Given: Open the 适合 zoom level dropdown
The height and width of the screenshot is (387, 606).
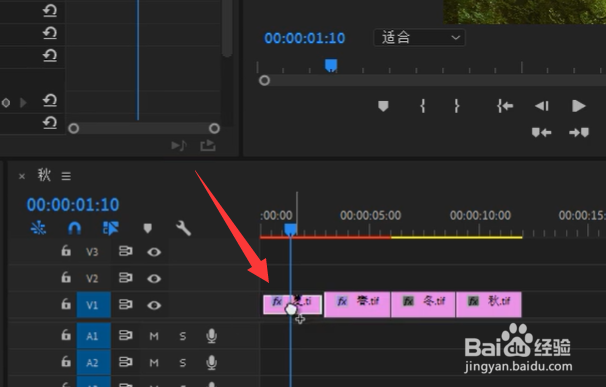Looking at the screenshot, I should (x=419, y=38).
